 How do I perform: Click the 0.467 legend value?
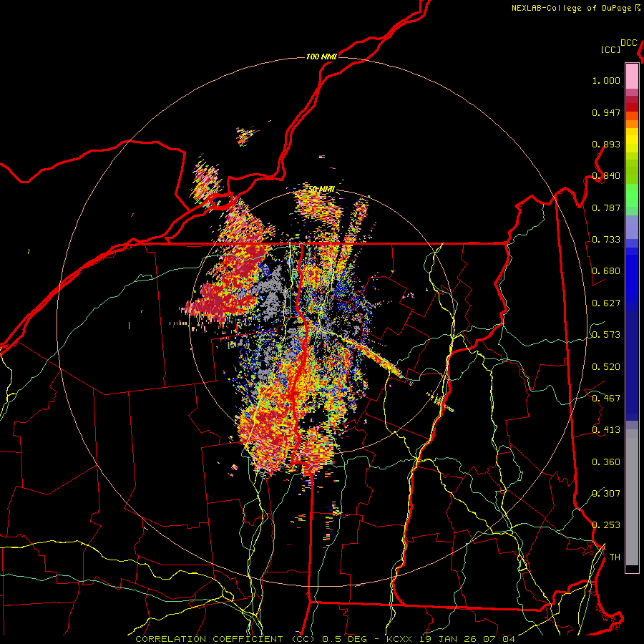606,399
